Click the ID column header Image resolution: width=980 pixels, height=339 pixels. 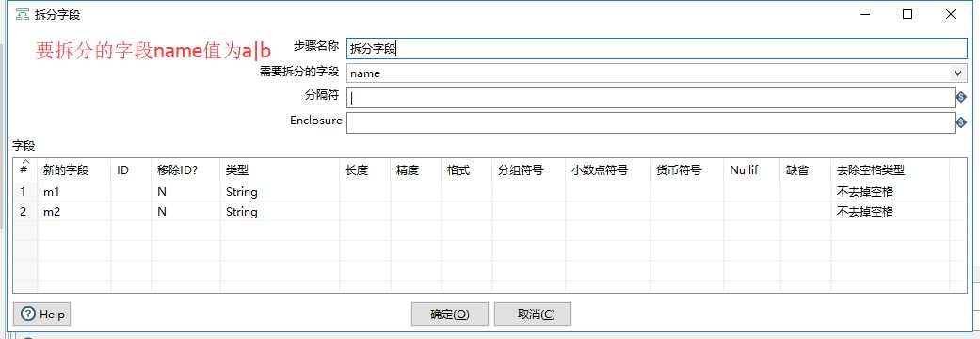pos(131,170)
